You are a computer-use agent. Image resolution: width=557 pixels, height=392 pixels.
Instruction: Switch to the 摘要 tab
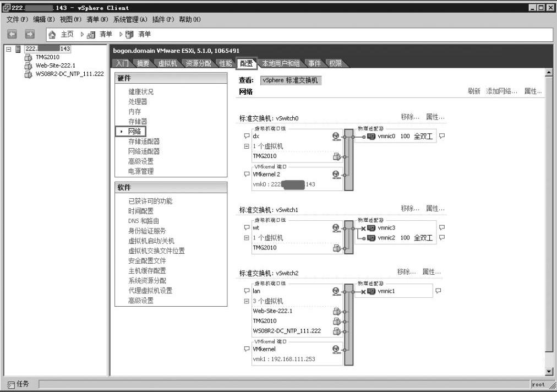click(143, 63)
